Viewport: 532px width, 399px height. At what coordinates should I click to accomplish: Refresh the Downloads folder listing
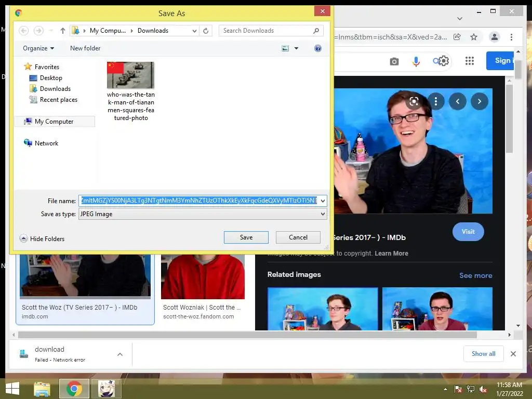pos(206,31)
